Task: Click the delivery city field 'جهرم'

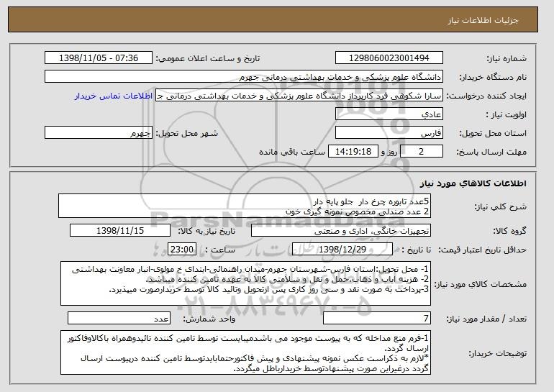Action: point(99,133)
